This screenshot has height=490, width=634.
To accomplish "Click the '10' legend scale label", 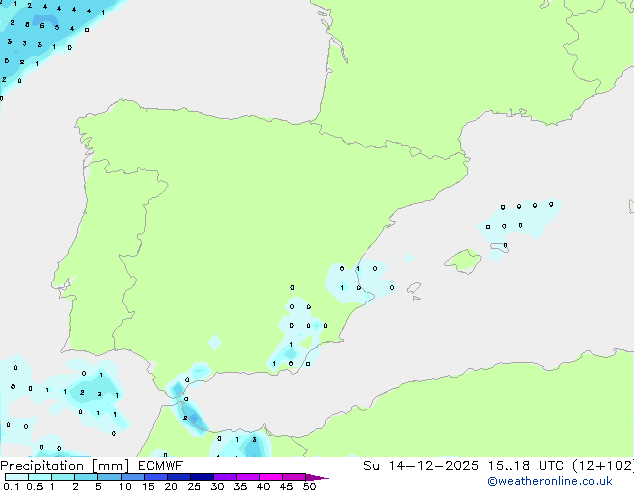I will 125,486.
